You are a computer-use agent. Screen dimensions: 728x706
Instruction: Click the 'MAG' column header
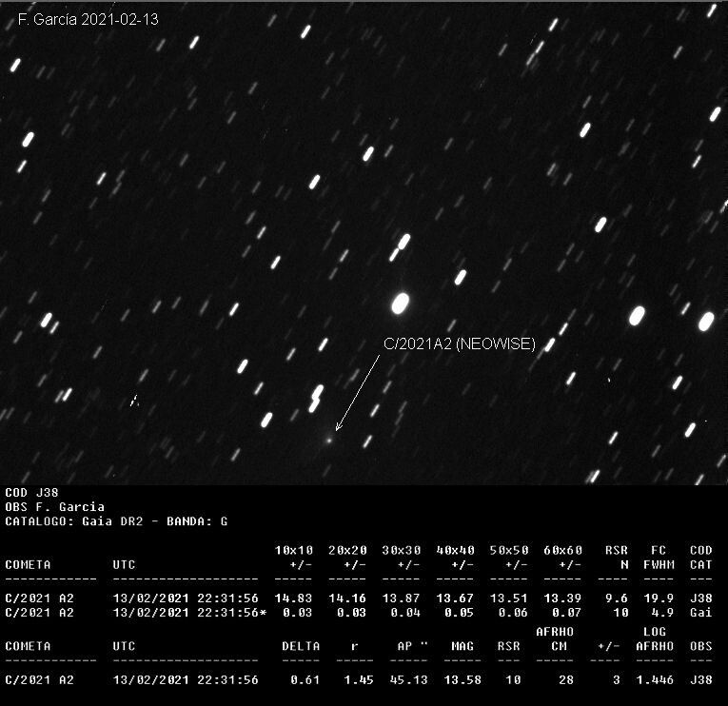tap(462, 646)
